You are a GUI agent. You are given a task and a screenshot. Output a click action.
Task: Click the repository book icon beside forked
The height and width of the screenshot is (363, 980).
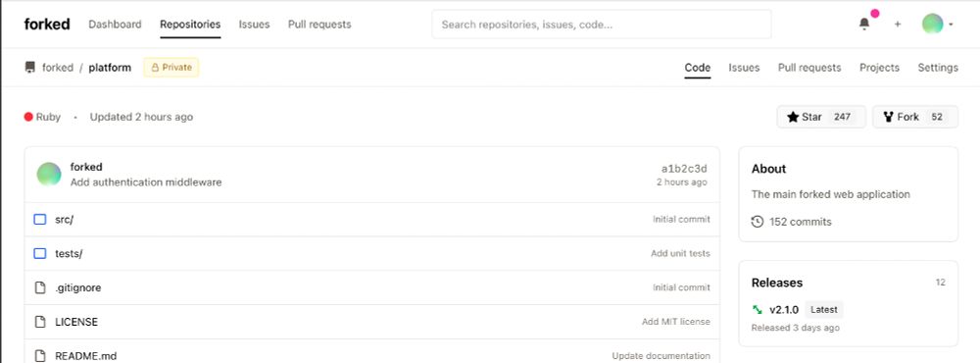coord(30,68)
